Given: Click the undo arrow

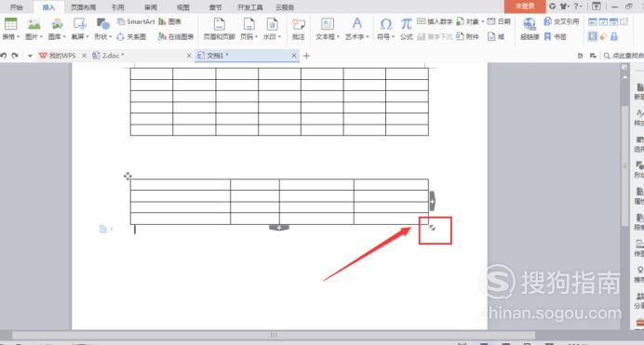Looking at the screenshot, I should pos(4,56).
